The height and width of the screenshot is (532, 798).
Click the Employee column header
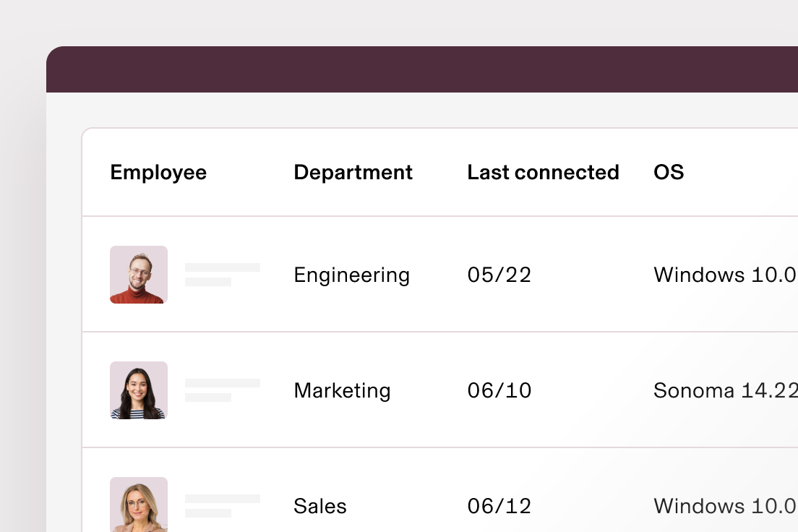[158, 173]
